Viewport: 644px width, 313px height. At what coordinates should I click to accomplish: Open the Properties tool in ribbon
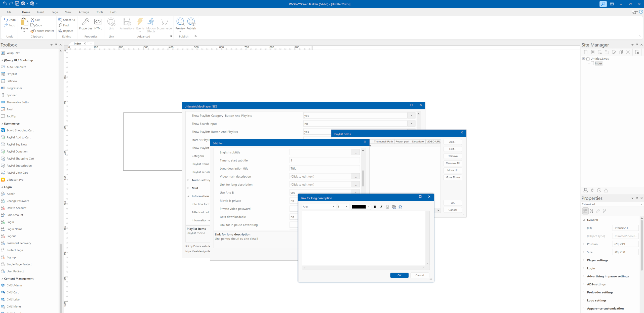click(86, 24)
